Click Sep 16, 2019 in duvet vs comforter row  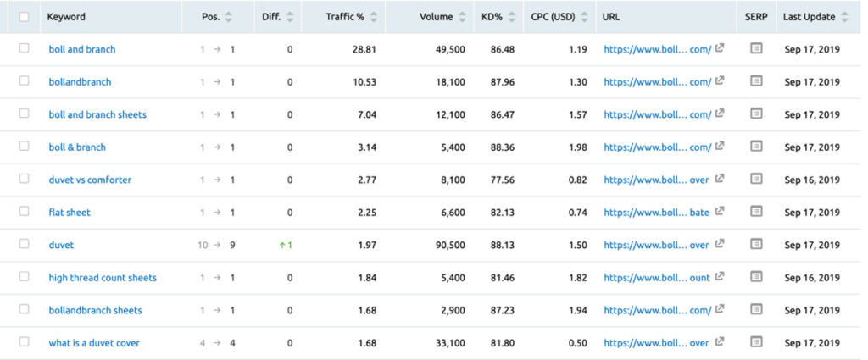(812, 180)
